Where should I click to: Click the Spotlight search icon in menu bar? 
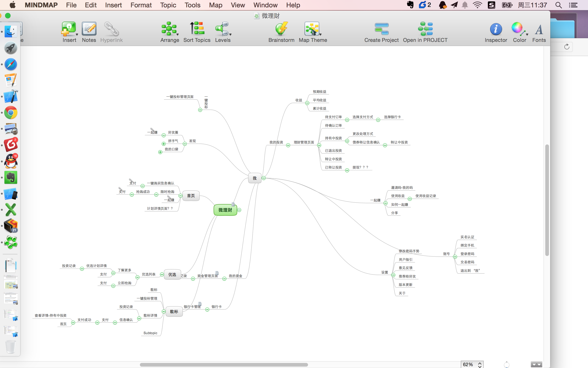pos(558,5)
